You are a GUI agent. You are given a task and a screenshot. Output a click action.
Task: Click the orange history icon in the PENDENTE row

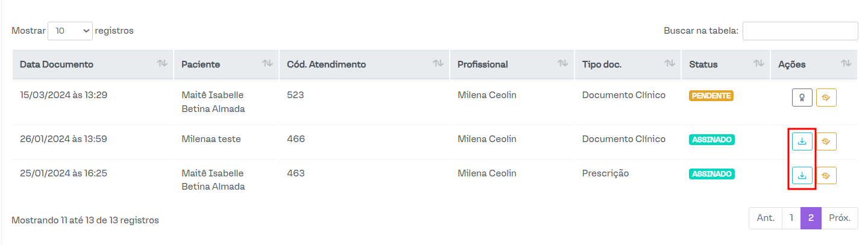pyautogui.click(x=826, y=98)
